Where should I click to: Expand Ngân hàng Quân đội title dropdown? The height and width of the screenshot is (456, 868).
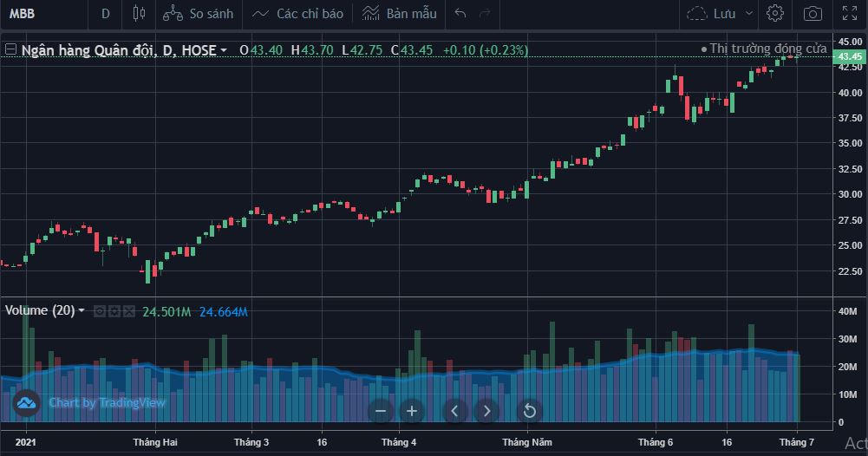224,51
